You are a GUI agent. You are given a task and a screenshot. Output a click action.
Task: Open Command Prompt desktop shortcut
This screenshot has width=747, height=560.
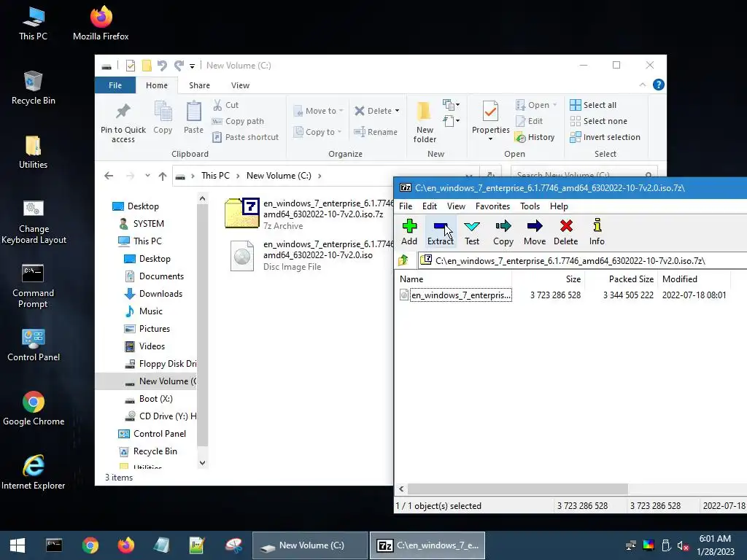(33, 286)
